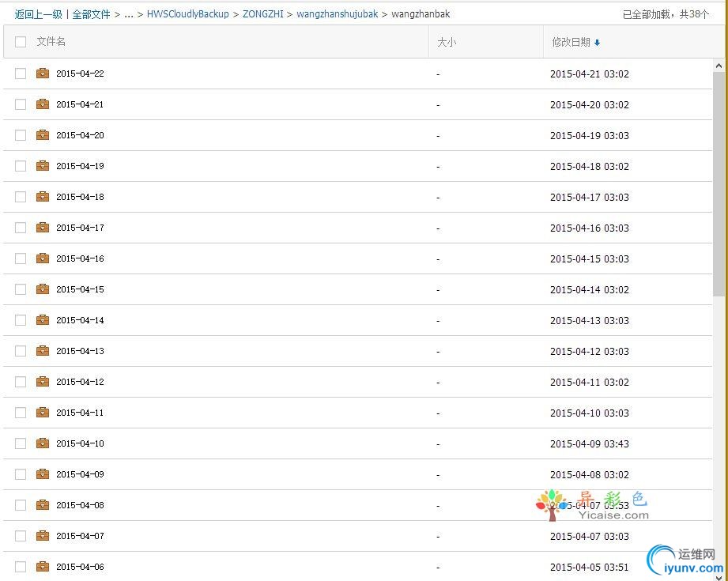Open the 2015-04-15 folder icon
Screen dimensions: 728x581
43,289
